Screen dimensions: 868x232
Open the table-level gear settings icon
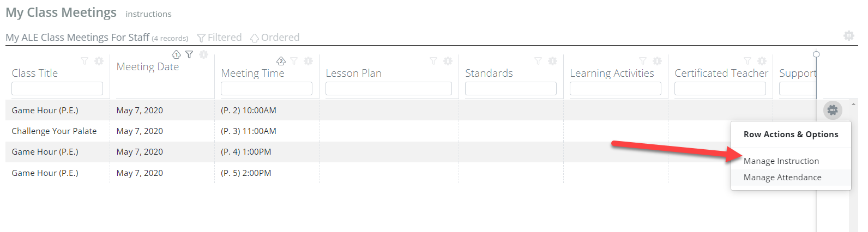(849, 35)
